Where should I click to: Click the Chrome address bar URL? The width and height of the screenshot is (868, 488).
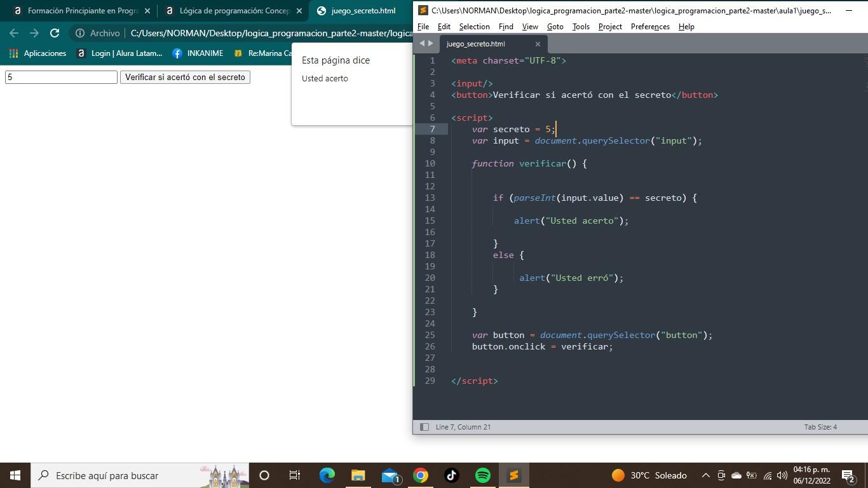[271, 33]
